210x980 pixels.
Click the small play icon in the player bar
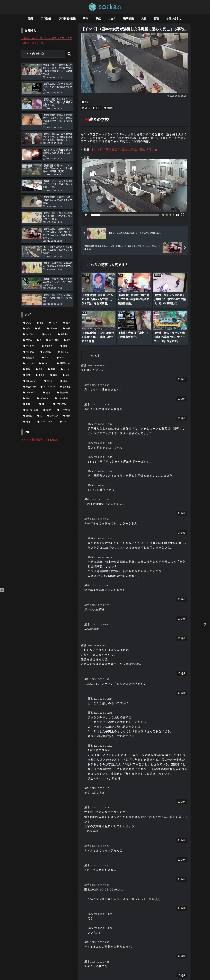click(86, 215)
